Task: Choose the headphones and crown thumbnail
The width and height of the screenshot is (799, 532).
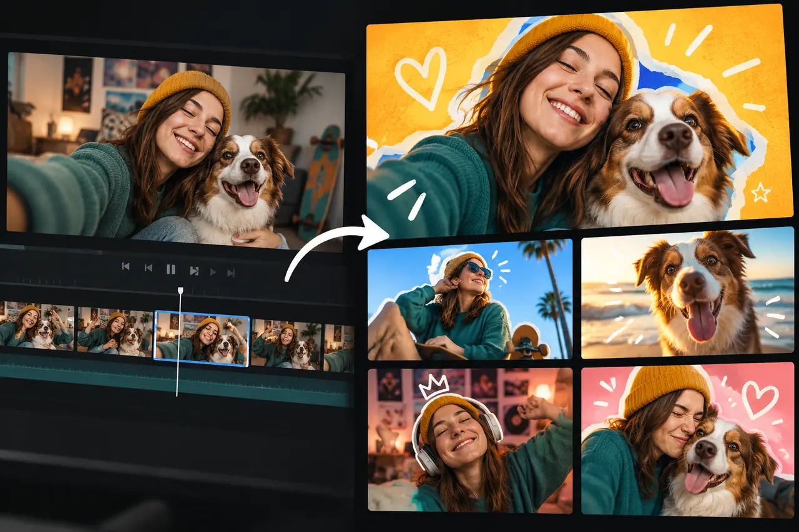Action: coord(470,440)
